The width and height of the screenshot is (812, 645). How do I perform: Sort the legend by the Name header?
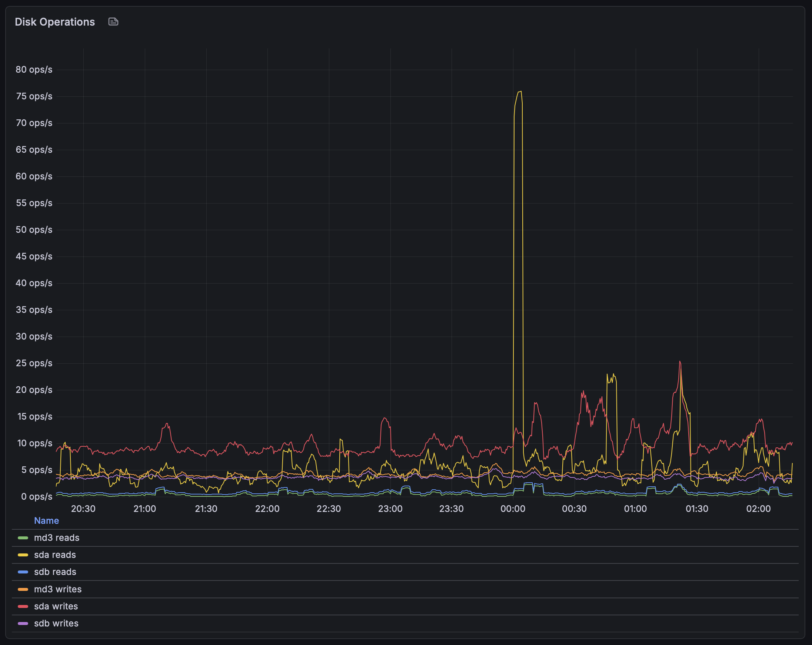pos(46,520)
